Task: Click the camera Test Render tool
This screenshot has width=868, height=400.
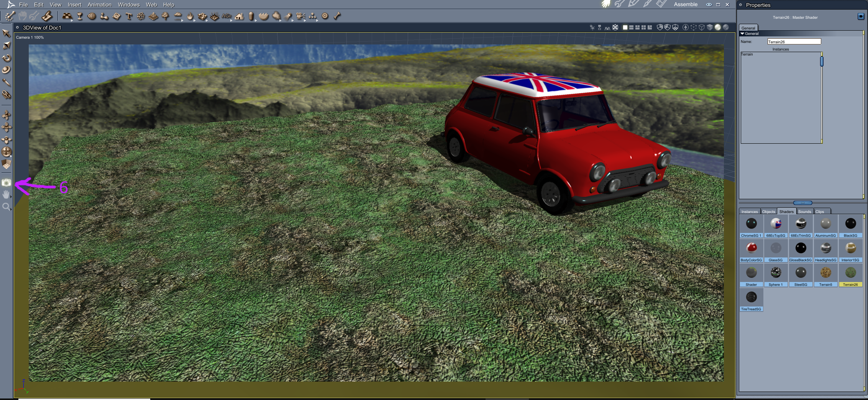Action: click(6, 183)
